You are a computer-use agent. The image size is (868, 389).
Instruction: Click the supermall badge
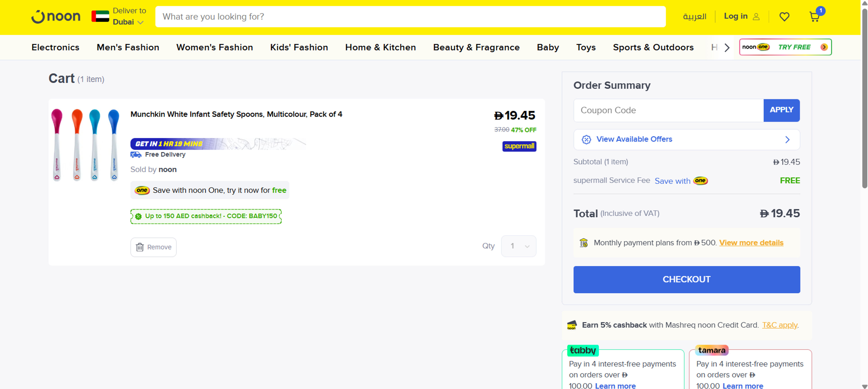[x=519, y=146]
